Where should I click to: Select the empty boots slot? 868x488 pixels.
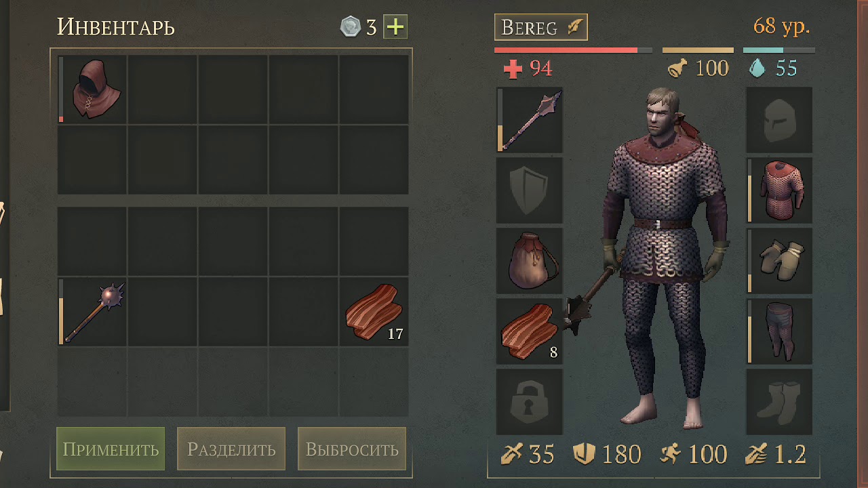[x=779, y=402]
